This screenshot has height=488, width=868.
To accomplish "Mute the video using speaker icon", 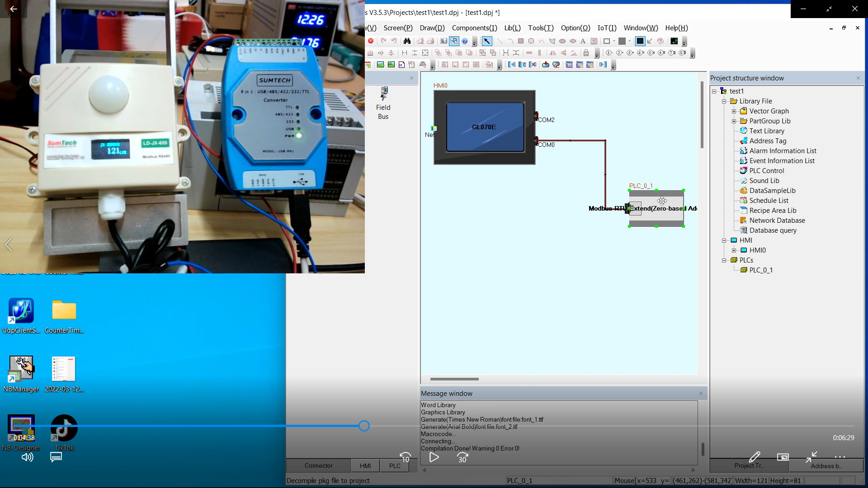I will pos(27,457).
